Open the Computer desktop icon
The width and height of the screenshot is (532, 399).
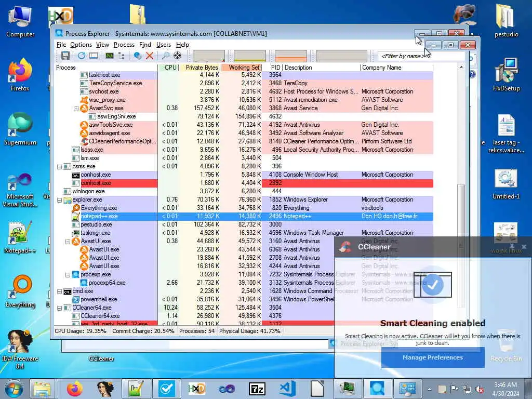tap(20, 21)
